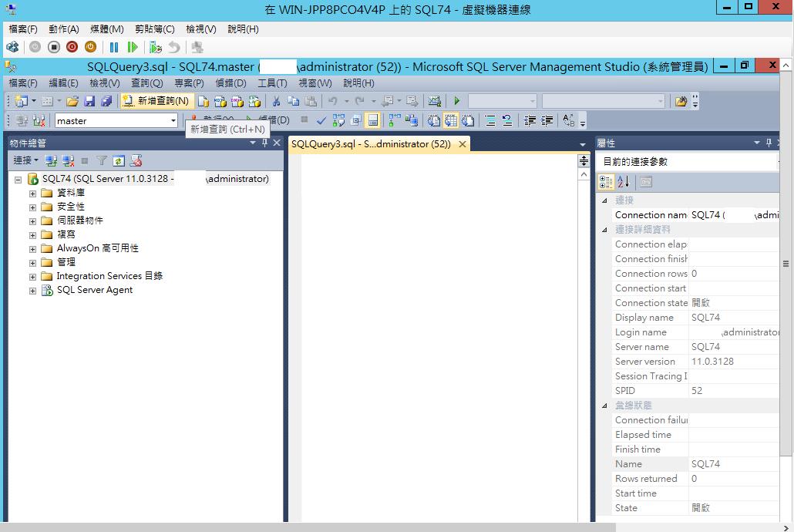Open the 視窗(W) menu
The image size is (794, 532).
[315, 83]
